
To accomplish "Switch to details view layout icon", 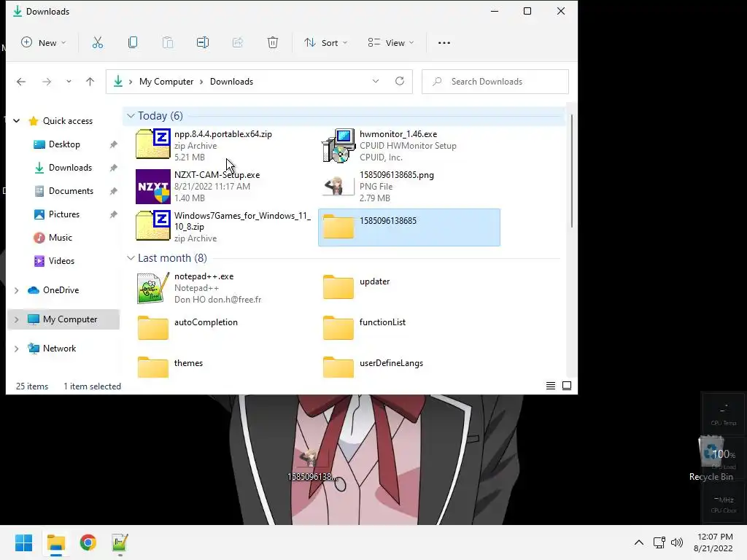I will 551,386.
